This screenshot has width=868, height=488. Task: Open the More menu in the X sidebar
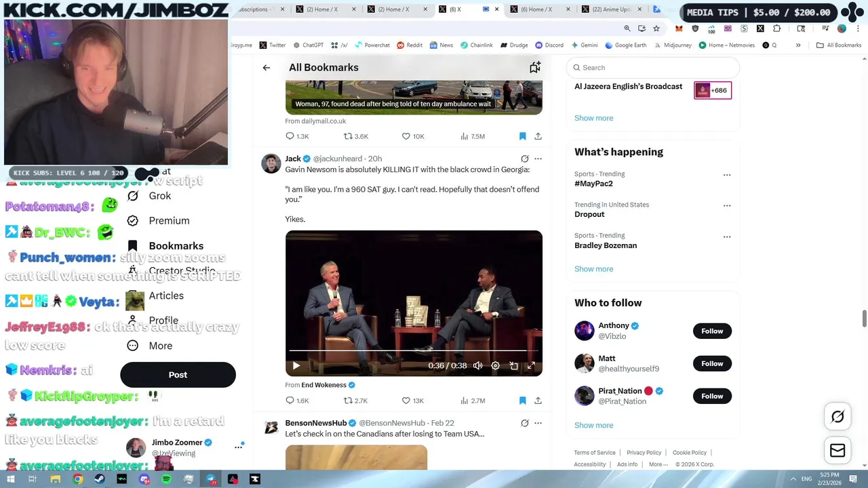pyautogui.click(x=150, y=346)
